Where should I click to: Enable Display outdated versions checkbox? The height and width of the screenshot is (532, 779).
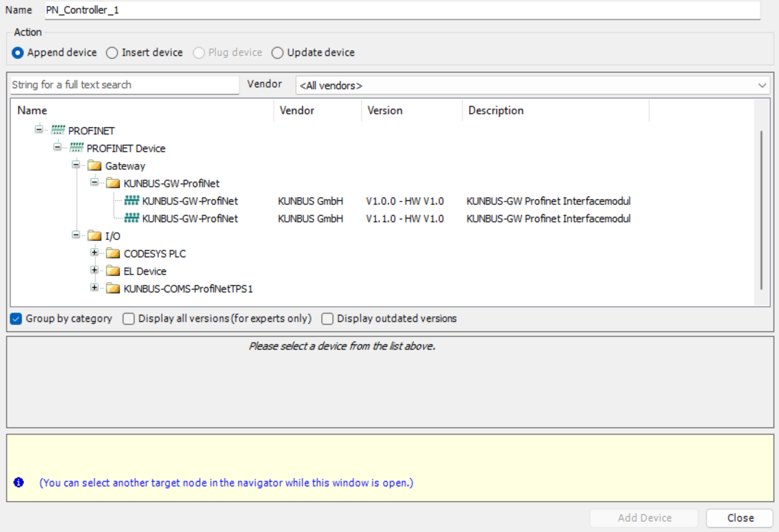[x=327, y=319]
